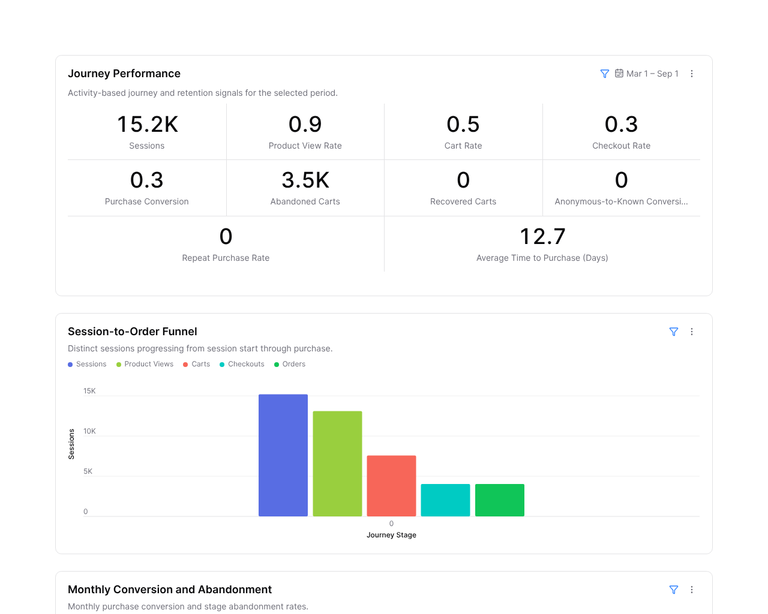This screenshot has height=614, width=768.
Task: Click the teal Checkouts bar
Action: pyautogui.click(x=445, y=500)
